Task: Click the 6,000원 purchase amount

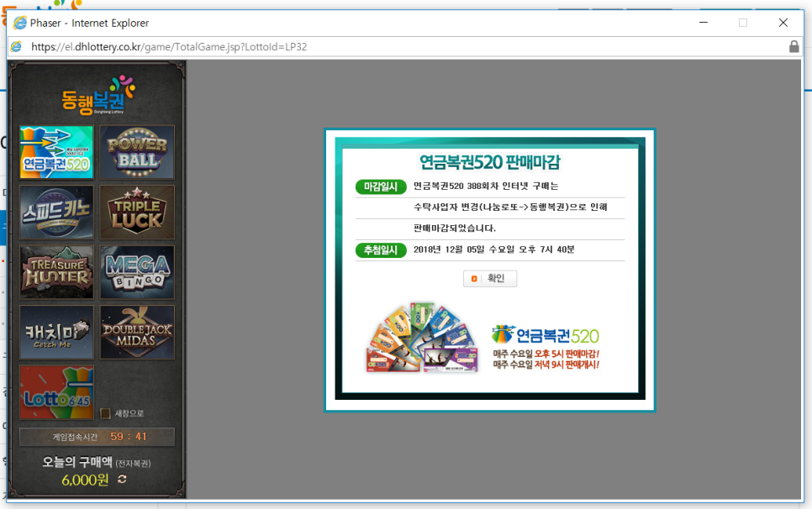Action: coord(86,480)
